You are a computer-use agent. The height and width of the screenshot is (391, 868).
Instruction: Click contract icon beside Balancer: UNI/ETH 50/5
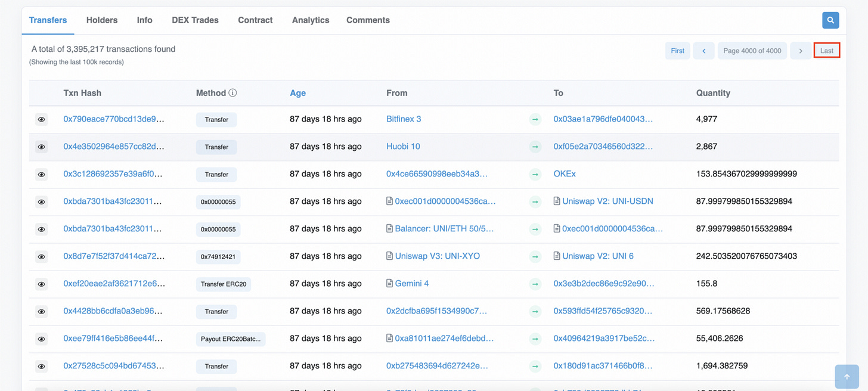(389, 229)
